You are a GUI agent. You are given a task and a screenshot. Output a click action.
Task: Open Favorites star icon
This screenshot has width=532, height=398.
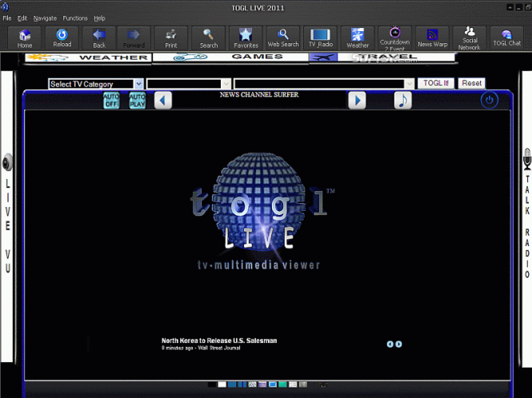246,38
